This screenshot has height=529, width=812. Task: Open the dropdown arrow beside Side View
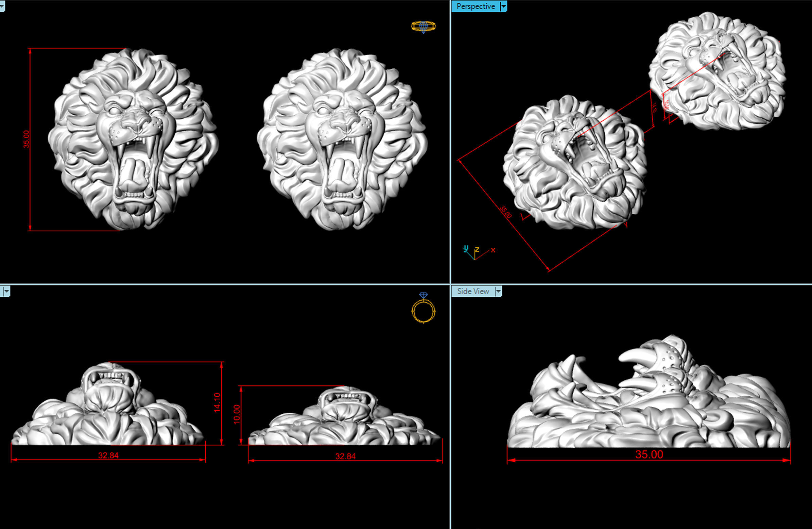coord(499,291)
